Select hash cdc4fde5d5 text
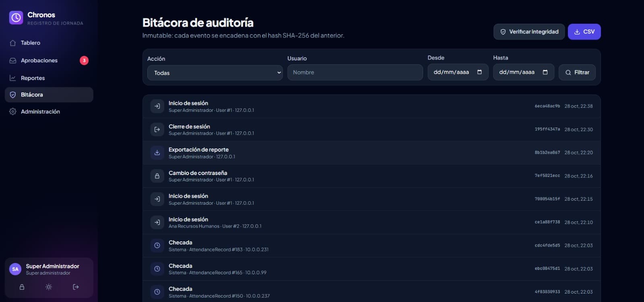The width and height of the screenshot is (644, 302). [547, 245]
